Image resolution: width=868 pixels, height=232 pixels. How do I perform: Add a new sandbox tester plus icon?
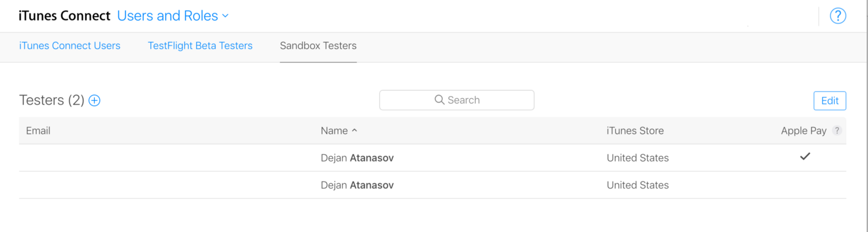pos(94,101)
